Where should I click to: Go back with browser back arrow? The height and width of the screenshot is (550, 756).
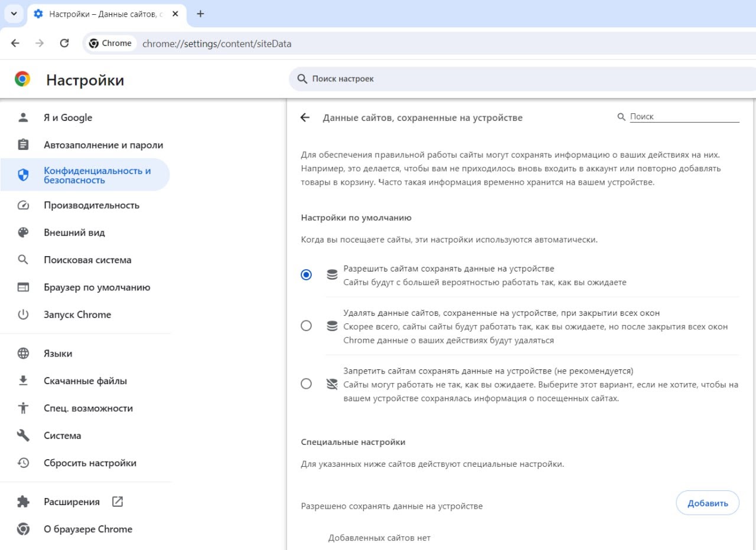point(15,43)
